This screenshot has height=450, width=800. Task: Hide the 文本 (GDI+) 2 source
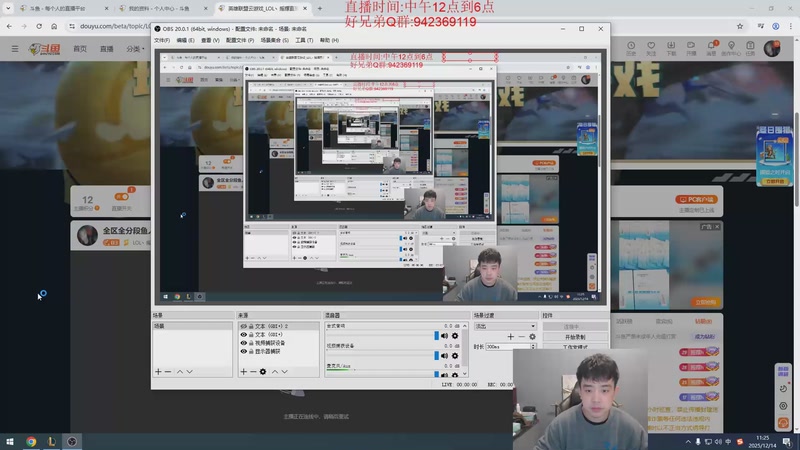243,326
